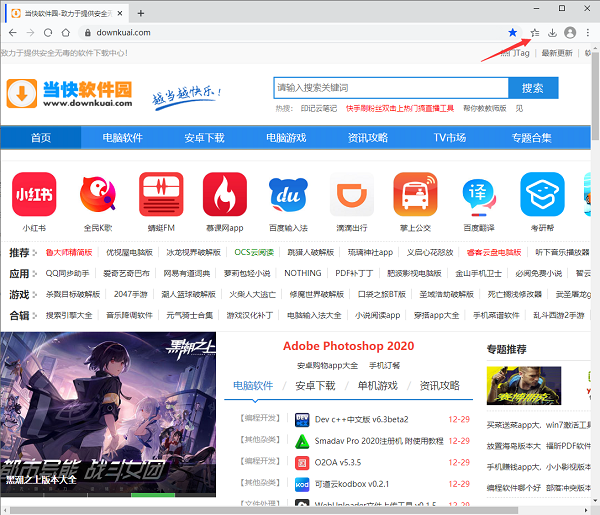Click the vertical scrollbar thumb
This screenshot has height=515, width=600.
pos(595,96)
